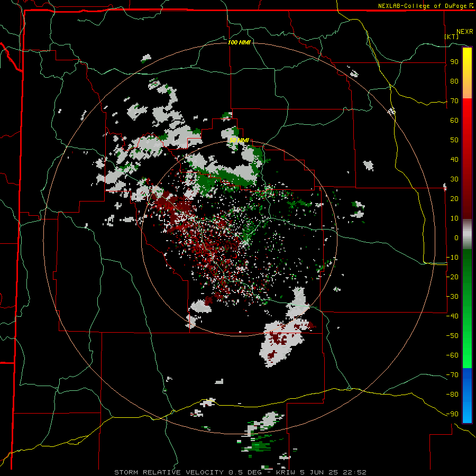Select the -10 scale value
476x476 pixels.
point(452,258)
